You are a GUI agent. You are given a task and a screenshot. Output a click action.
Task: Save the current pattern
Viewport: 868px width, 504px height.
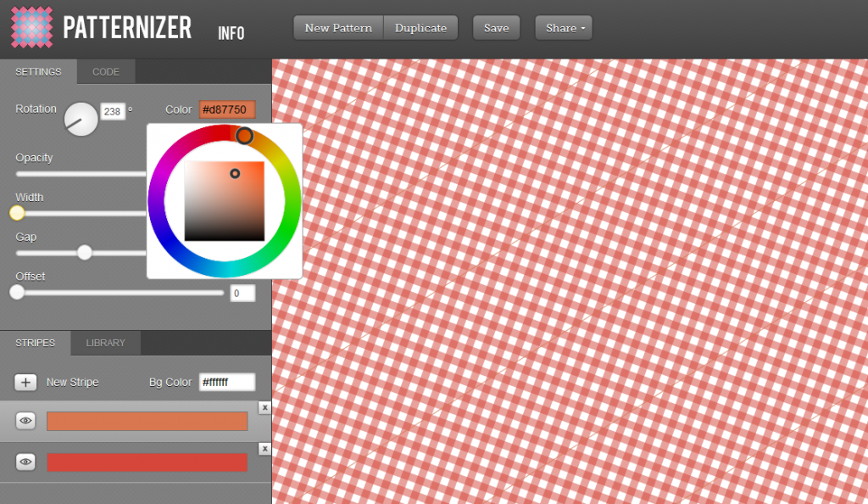[496, 27]
